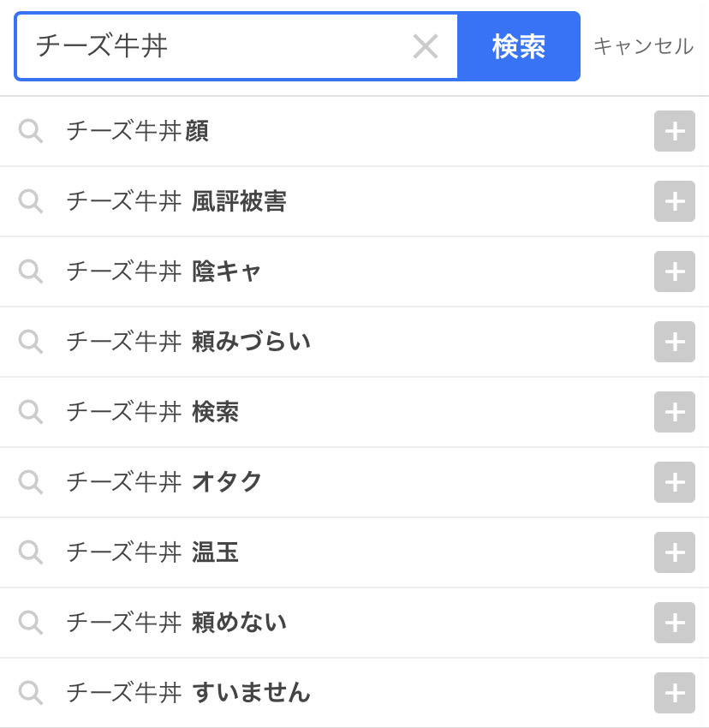
Task: Choose the 'チーズ牛丼 風評被害' suggestion
Action: point(176,201)
